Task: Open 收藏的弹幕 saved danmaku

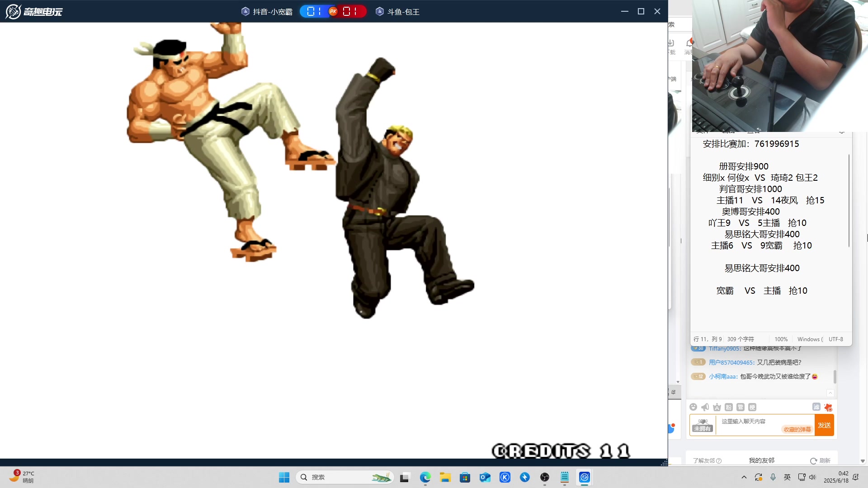Action: click(797, 430)
